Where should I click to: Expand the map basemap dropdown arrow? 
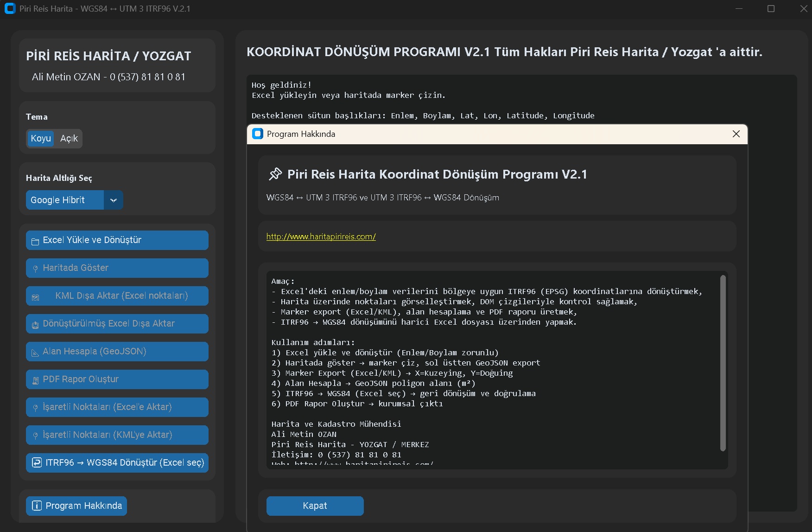tap(114, 200)
